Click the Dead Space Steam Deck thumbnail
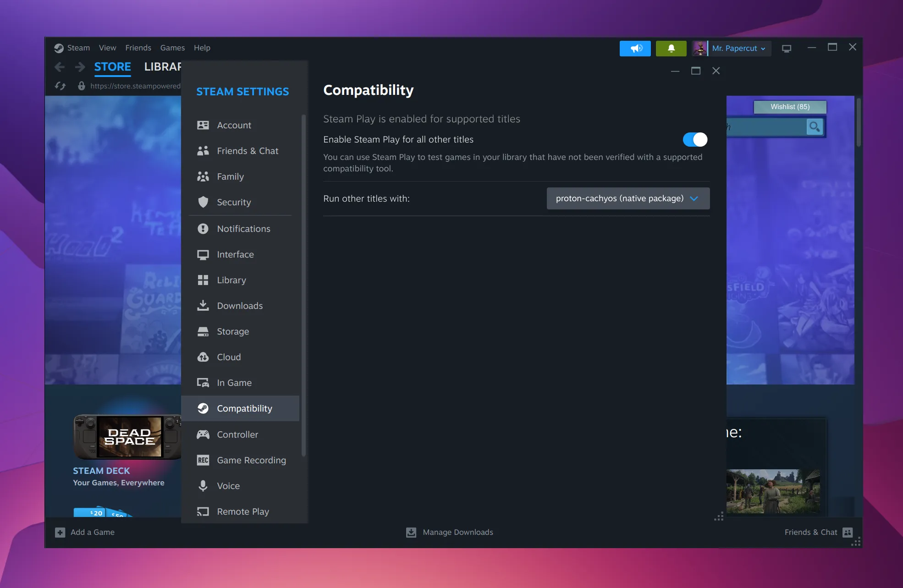903x588 pixels. (x=128, y=437)
